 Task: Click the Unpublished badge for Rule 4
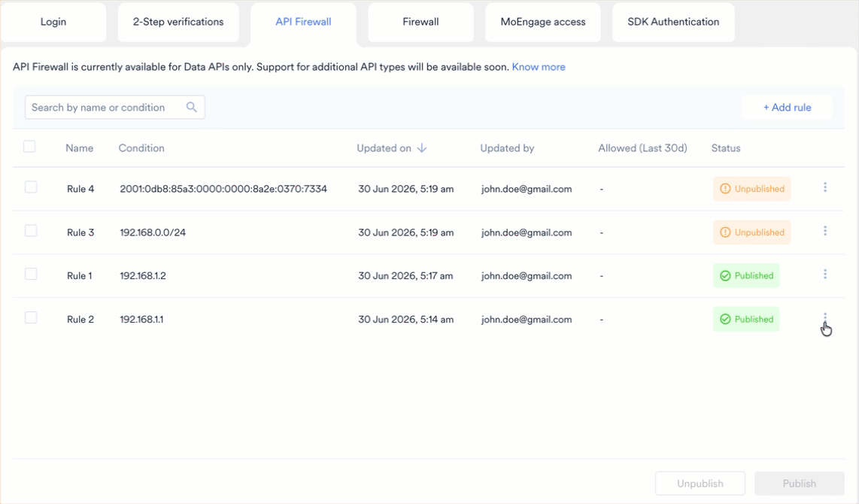pos(751,189)
